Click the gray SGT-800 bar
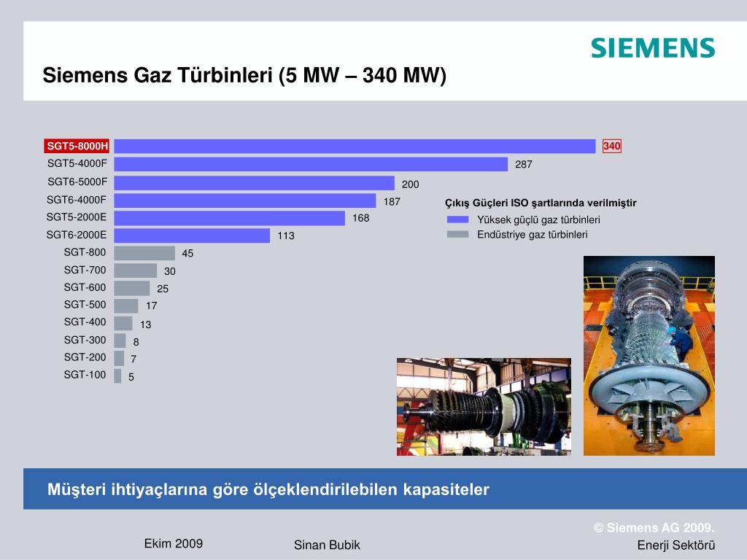Screen dimensions: 747x560 145,253
